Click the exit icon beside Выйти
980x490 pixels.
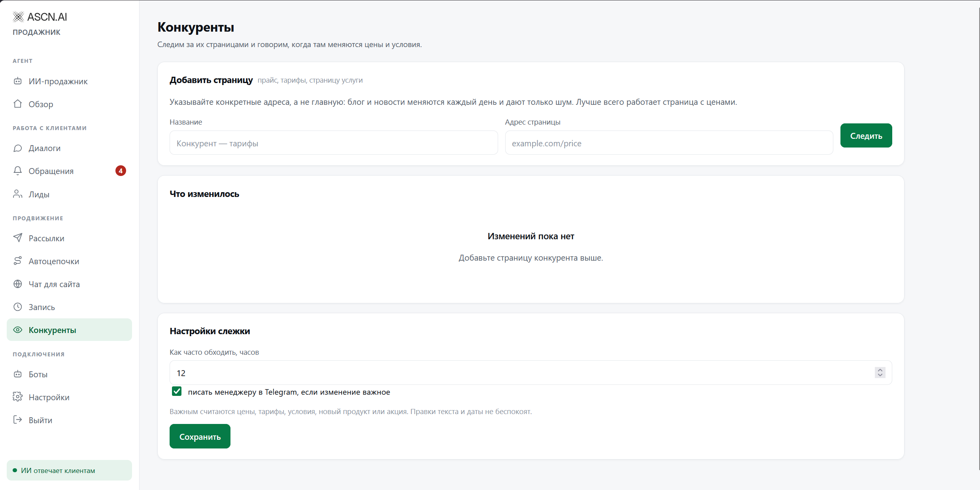pos(18,420)
